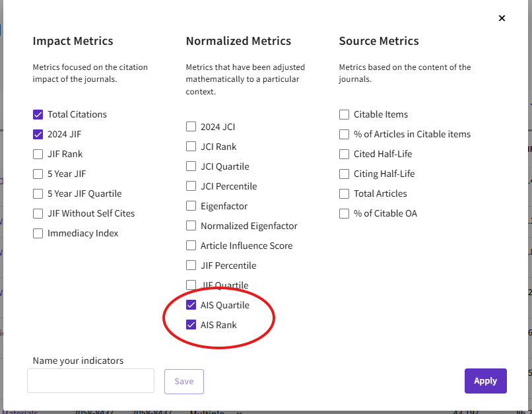Enable the JIF Rank checkbox
532x414 pixels.
38,154
